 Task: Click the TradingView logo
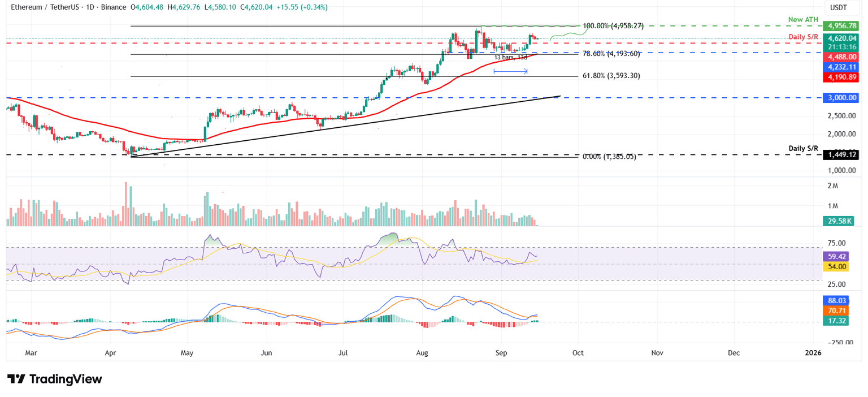coord(55,379)
